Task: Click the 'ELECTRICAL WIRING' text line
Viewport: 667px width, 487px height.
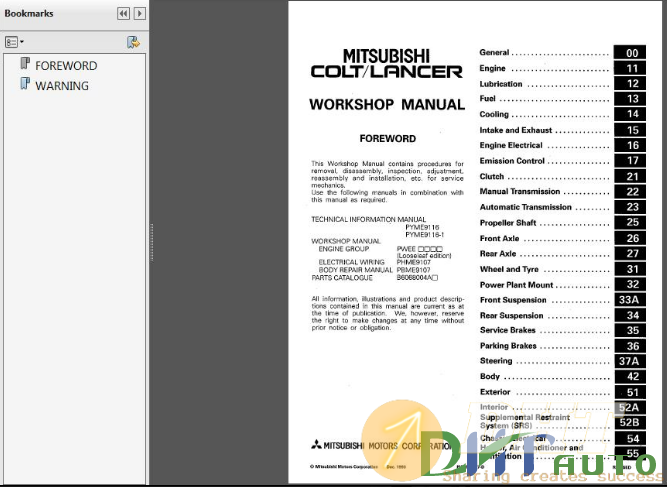Action: (x=351, y=262)
